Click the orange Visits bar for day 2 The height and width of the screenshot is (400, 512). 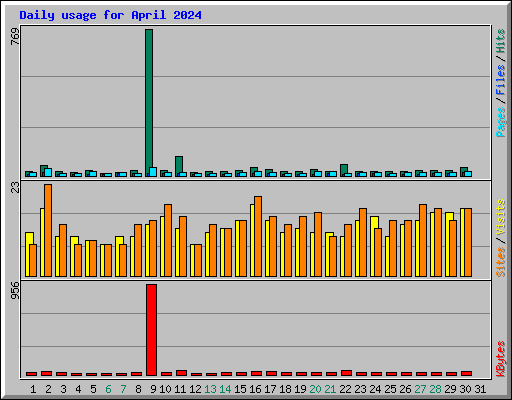coord(48,230)
